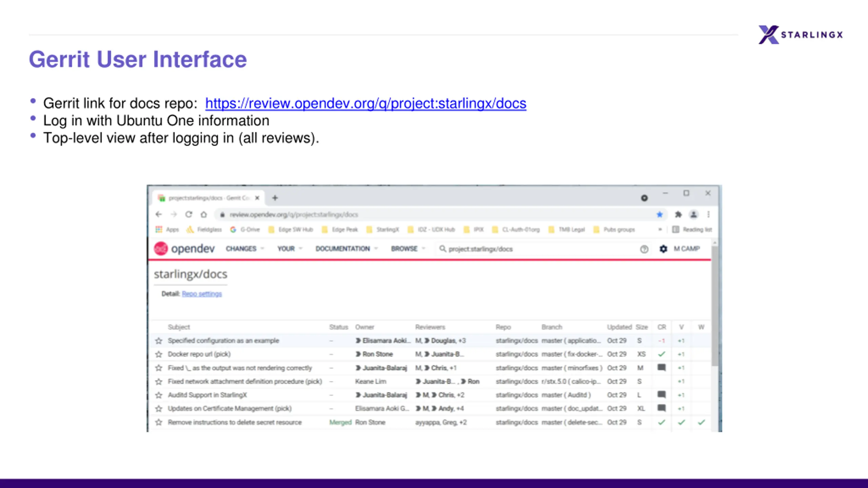The height and width of the screenshot is (488, 868).
Task: Open the Chrome three-dot menu
Action: pyautogui.click(x=709, y=215)
